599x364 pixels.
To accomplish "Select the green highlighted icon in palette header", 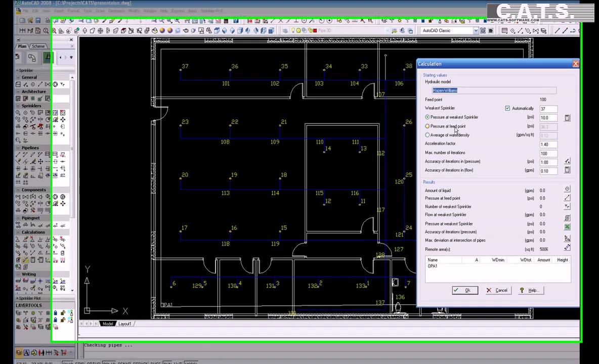I will [x=48, y=58].
